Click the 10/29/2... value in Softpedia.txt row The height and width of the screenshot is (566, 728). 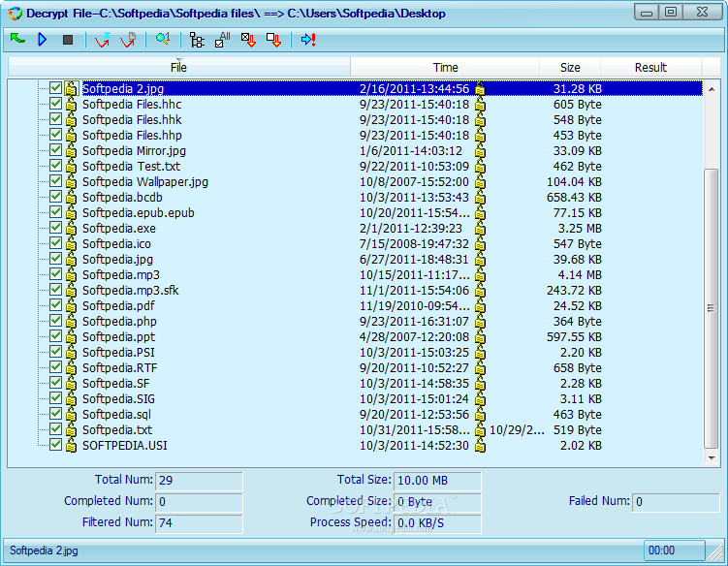[517, 429]
